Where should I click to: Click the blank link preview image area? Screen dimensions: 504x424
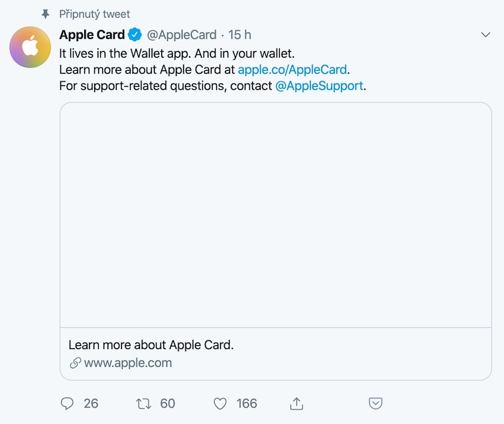(x=276, y=215)
